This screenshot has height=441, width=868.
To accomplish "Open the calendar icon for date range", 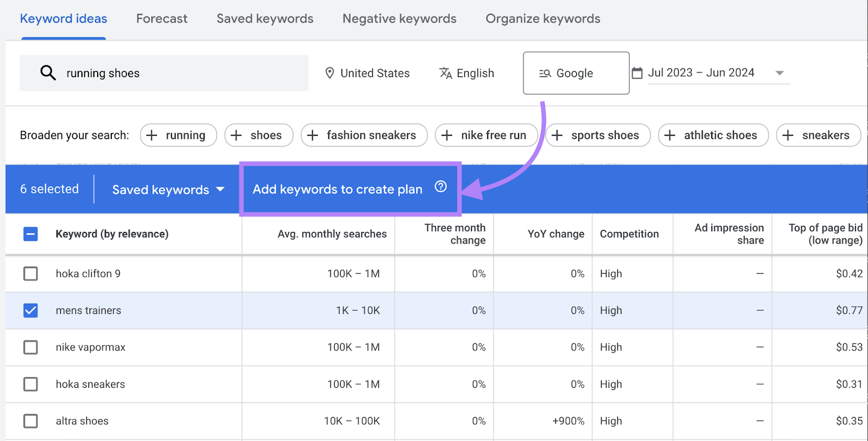I will pyautogui.click(x=637, y=73).
